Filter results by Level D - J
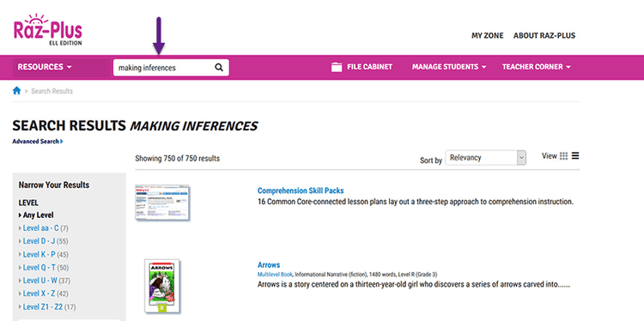 [x=39, y=241]
